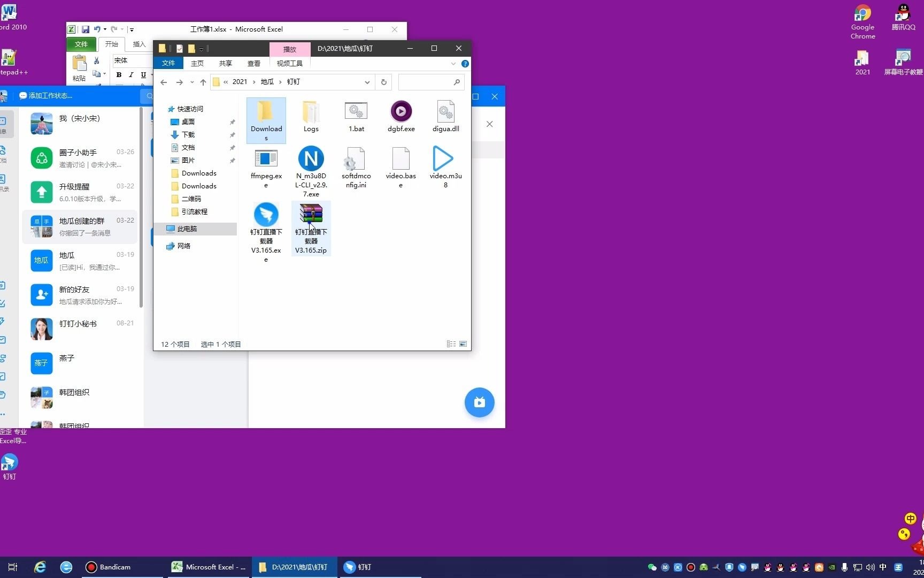Viewport: 924px width, 578px height.
Task: Open the Logs folder
Action: click(x=311, y=117)
